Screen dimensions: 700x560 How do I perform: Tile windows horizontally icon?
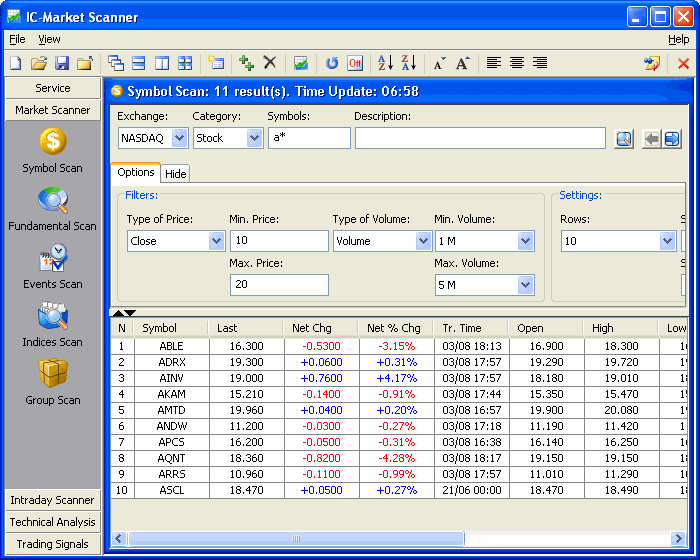tap(139, 63)
